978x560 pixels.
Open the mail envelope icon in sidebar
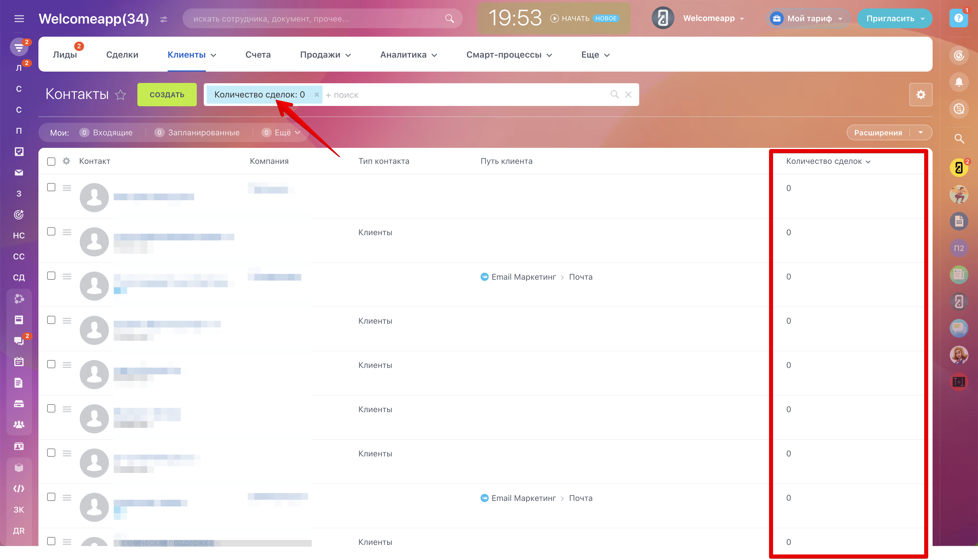point(19,173)
